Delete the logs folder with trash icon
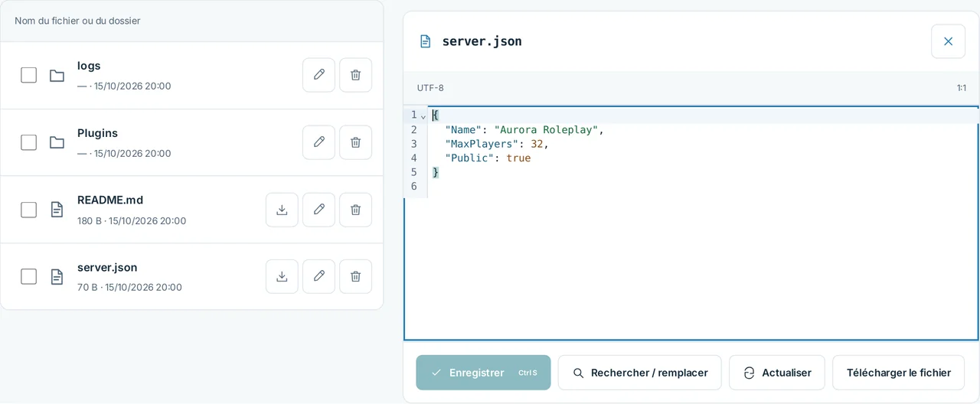The image size is (980, 404). coord(355,75)
